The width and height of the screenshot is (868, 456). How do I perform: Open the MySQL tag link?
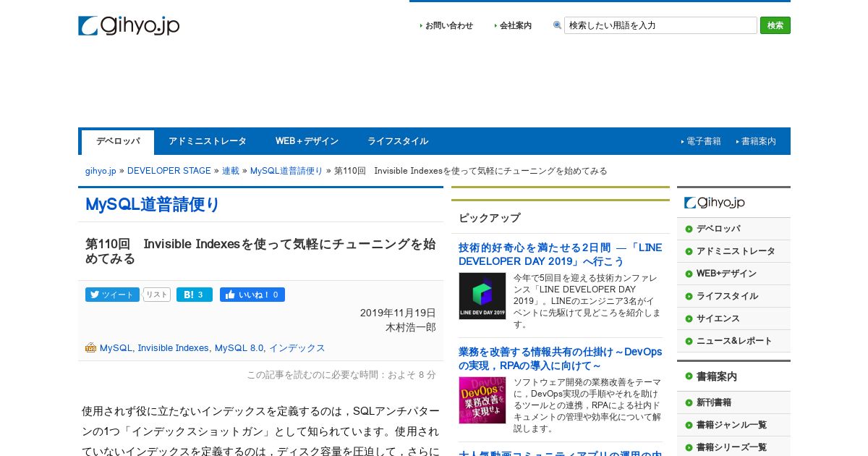[116, 348]
